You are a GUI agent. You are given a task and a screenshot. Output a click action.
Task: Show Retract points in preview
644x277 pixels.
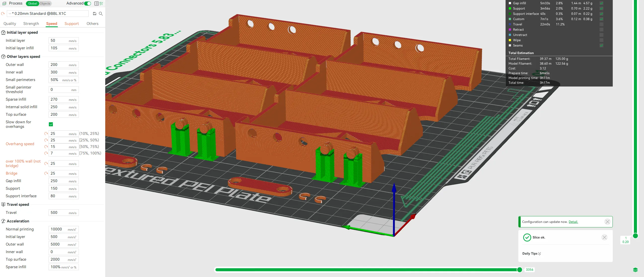click(x=601, y=30)
